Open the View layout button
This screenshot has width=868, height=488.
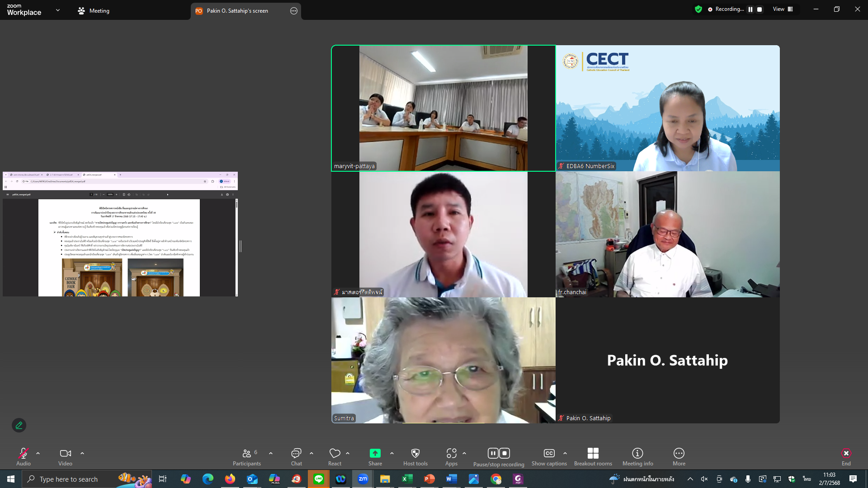783,9
